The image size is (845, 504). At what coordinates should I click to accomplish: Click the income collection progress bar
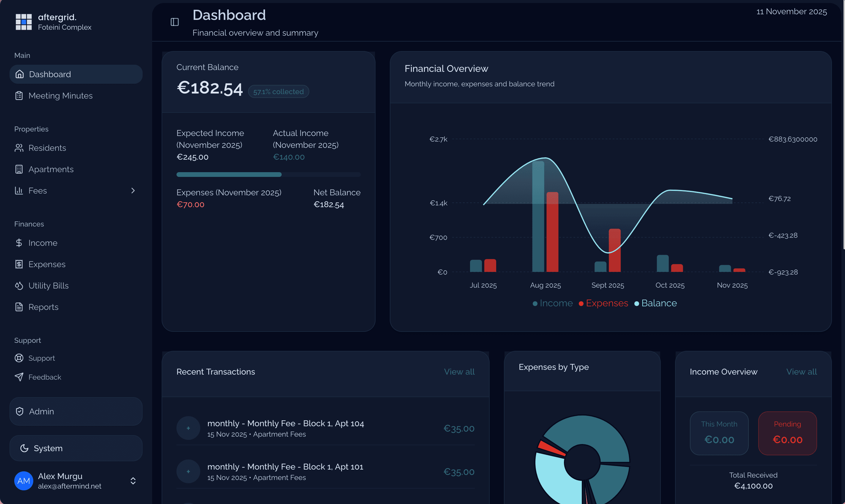(268, 174)
